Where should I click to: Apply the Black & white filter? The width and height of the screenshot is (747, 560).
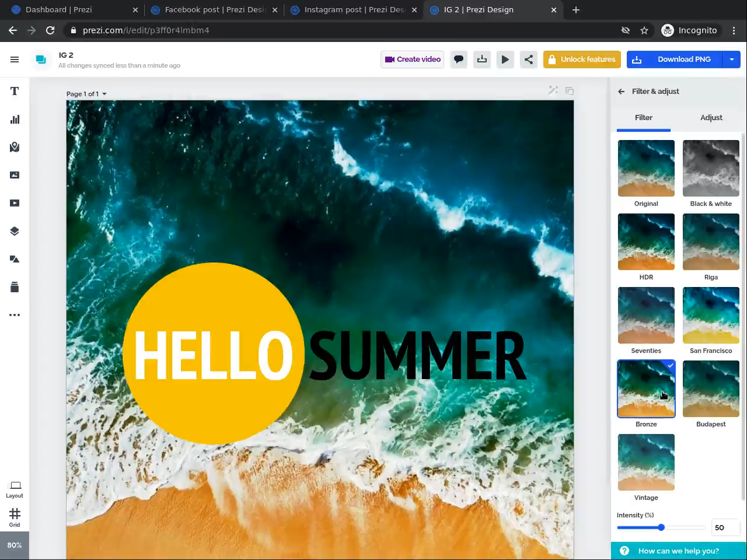711,168
